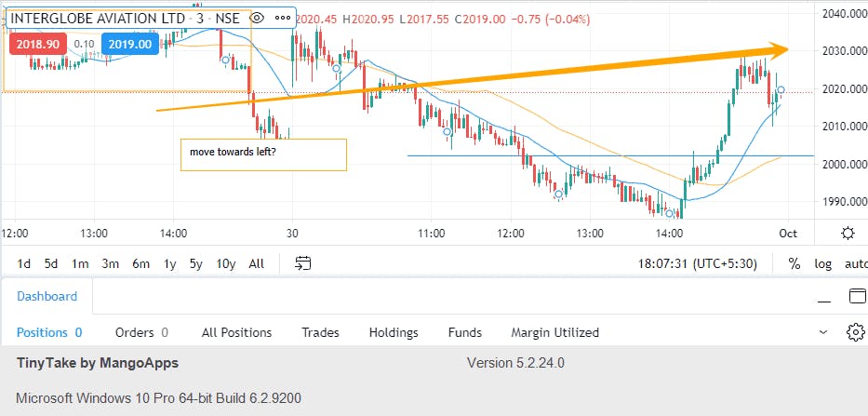Open the Margin Utilized tab
Viewport: 868px width, 416px height.
coord(554,332)
